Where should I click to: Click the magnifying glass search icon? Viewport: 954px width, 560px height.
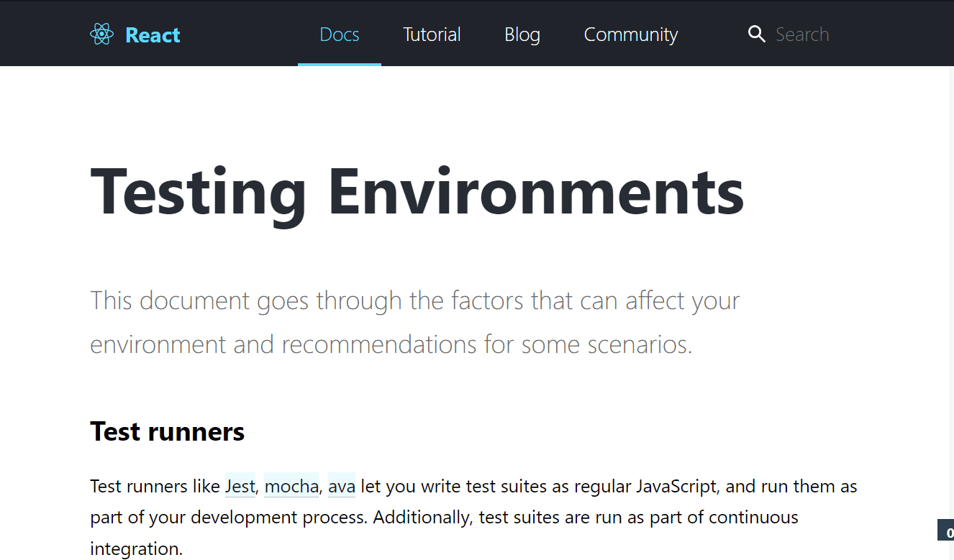pos(757,33)
